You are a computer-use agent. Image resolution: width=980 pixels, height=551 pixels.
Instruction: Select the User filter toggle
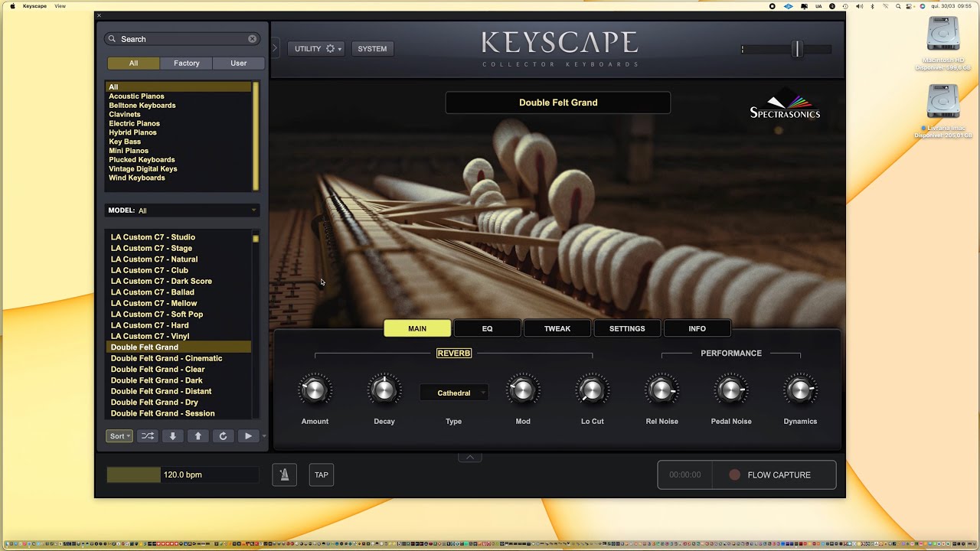coord(239,64)
